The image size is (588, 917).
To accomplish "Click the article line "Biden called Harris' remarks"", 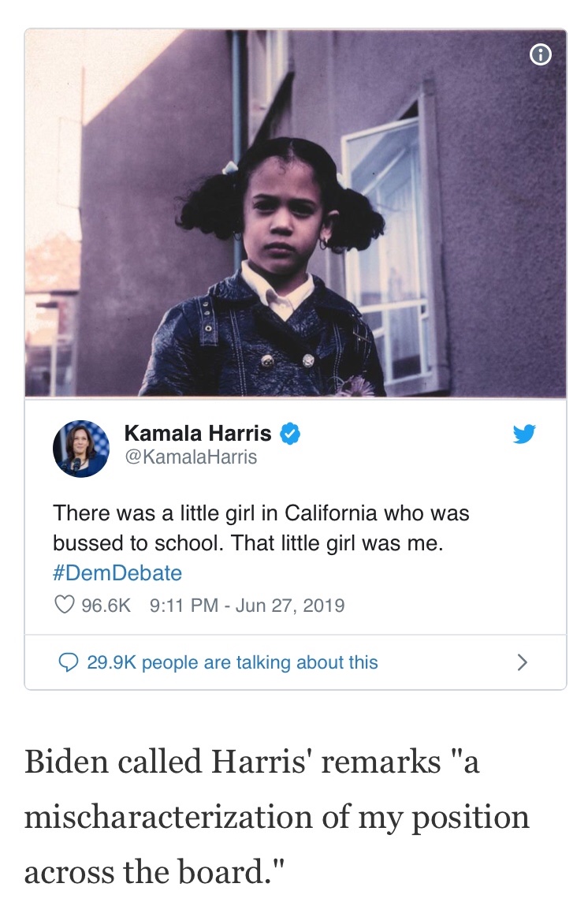I will click(x=251, y=763).
